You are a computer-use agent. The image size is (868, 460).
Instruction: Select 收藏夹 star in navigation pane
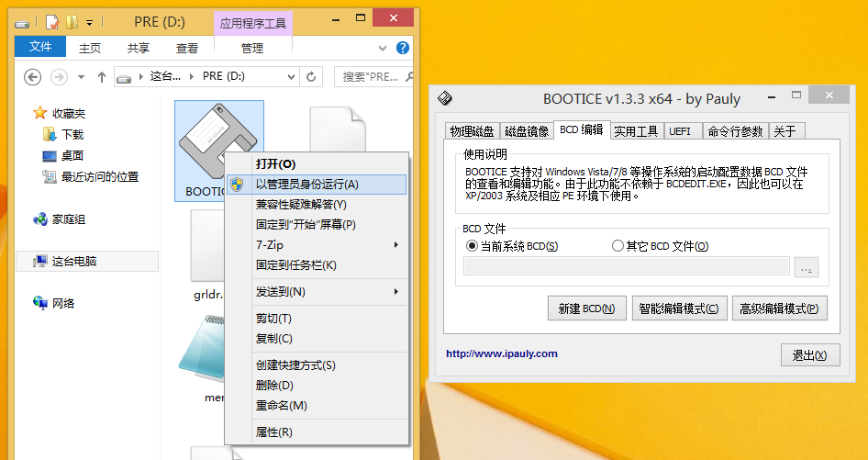pyautogui.click(x=39, y=113)
